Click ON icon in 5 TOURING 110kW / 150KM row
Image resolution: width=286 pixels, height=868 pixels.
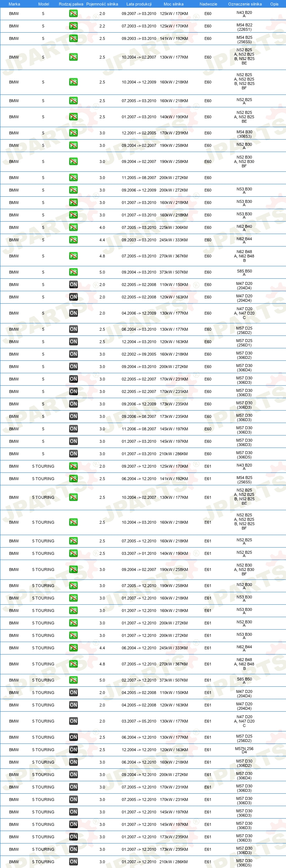coord(74,693)
